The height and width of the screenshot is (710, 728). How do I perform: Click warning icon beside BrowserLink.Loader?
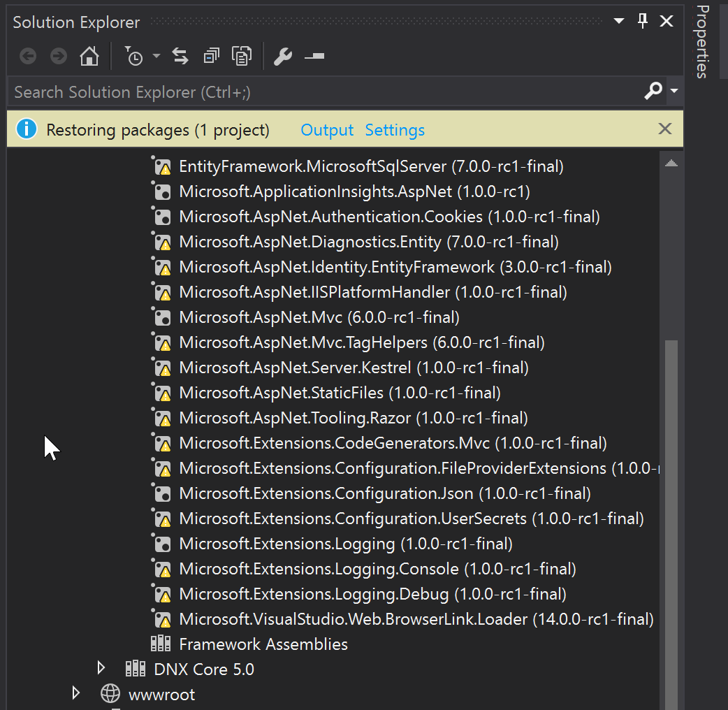point(163,619)
